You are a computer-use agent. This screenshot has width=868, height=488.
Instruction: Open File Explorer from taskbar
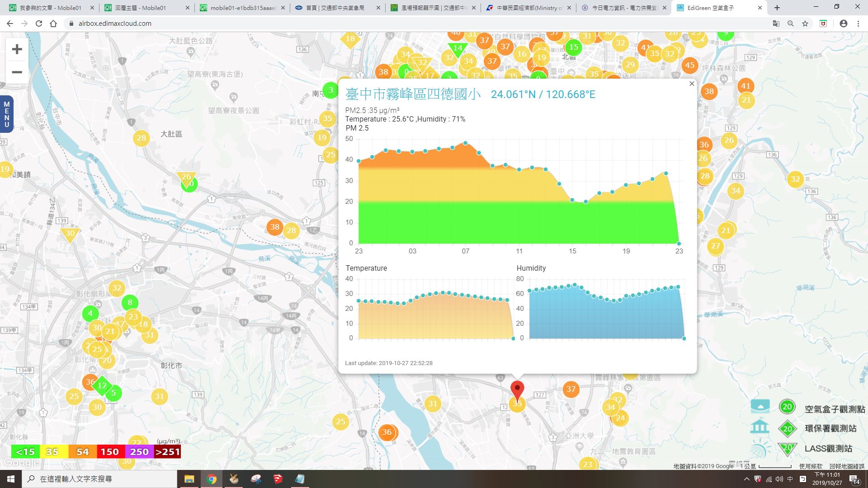click(189, 479)
